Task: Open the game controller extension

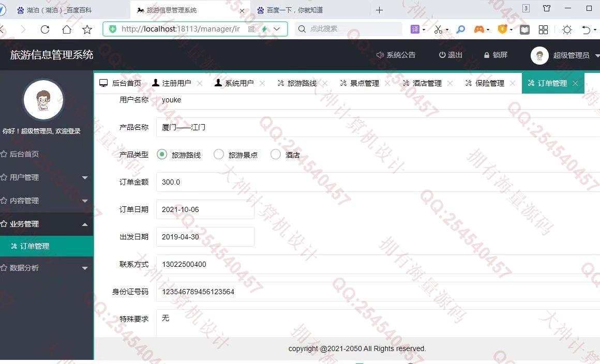Action: point(479,29)
